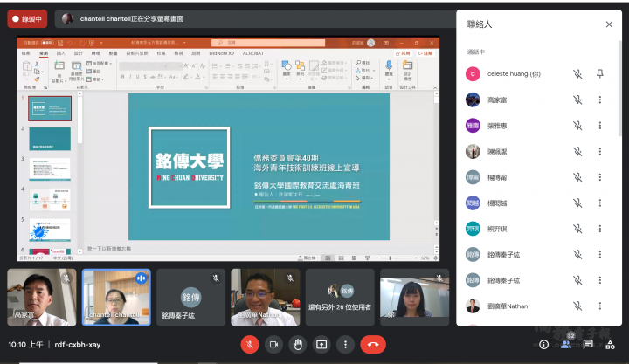Click the 錄製中 recording indicator
This screenshot has width=629, height=364.
coord(27,19)
